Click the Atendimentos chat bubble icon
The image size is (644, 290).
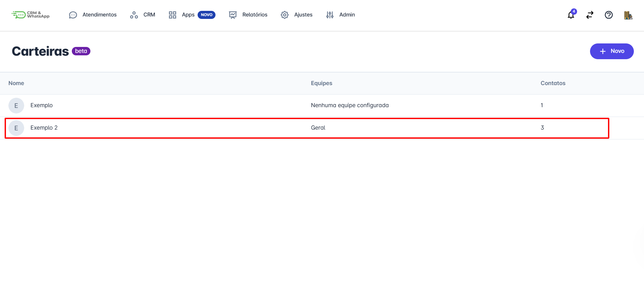coord(73,15)
